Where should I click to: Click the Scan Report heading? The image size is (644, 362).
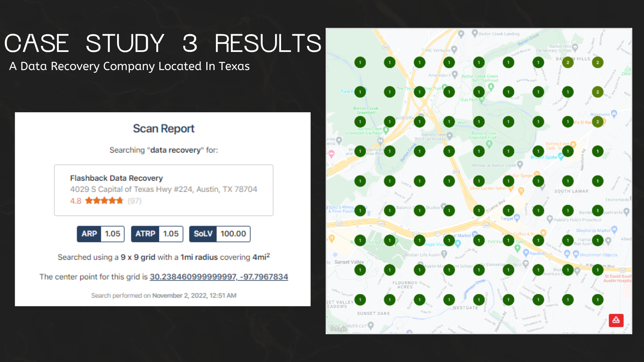[163, 129]
